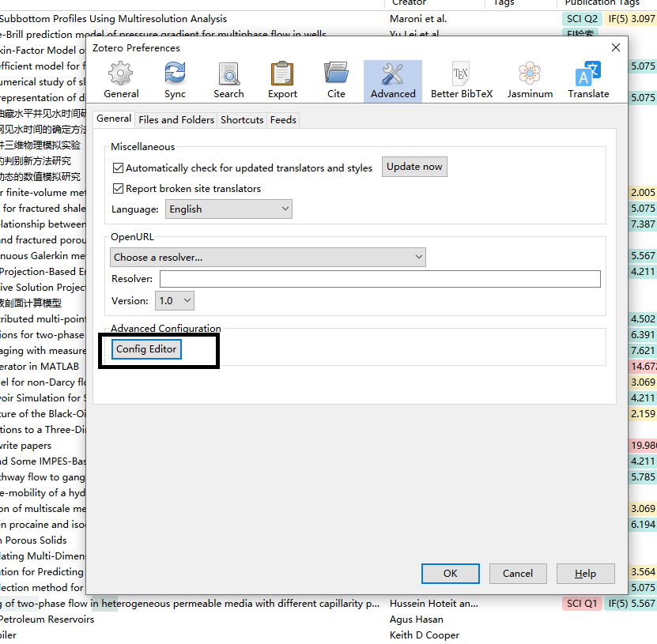
Task: Click the 7.621 impact factor tag
Action: (x=643, y=351)
